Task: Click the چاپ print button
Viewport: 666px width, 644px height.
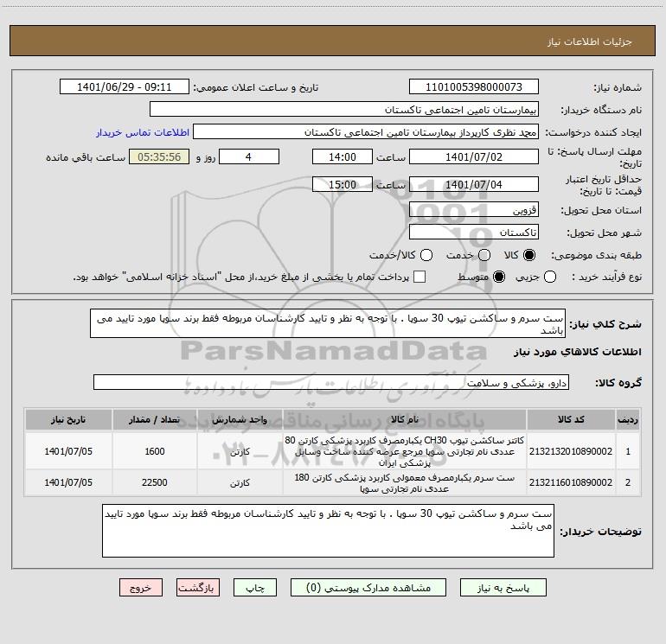Action: [x=255, y=588]
